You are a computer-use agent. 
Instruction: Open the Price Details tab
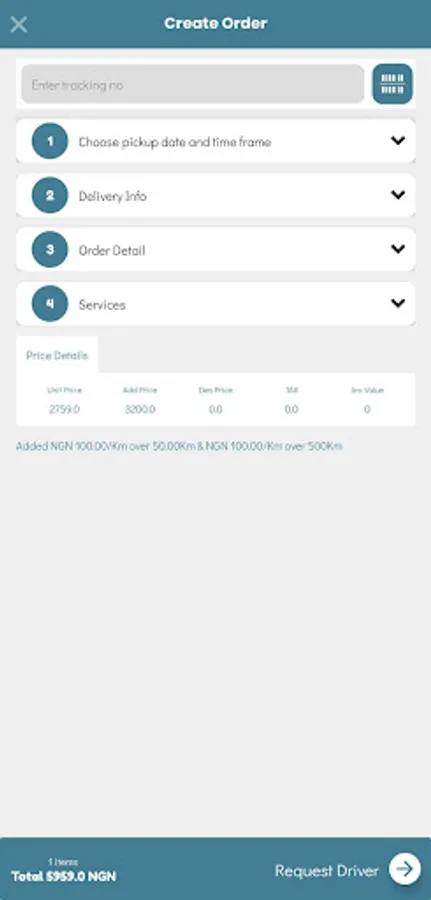point(57,355)
